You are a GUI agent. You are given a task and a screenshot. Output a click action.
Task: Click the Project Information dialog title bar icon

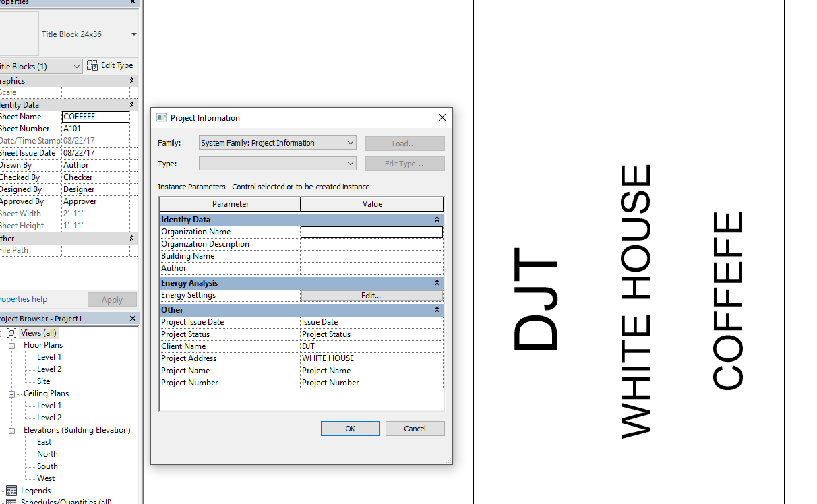(161, 117)
